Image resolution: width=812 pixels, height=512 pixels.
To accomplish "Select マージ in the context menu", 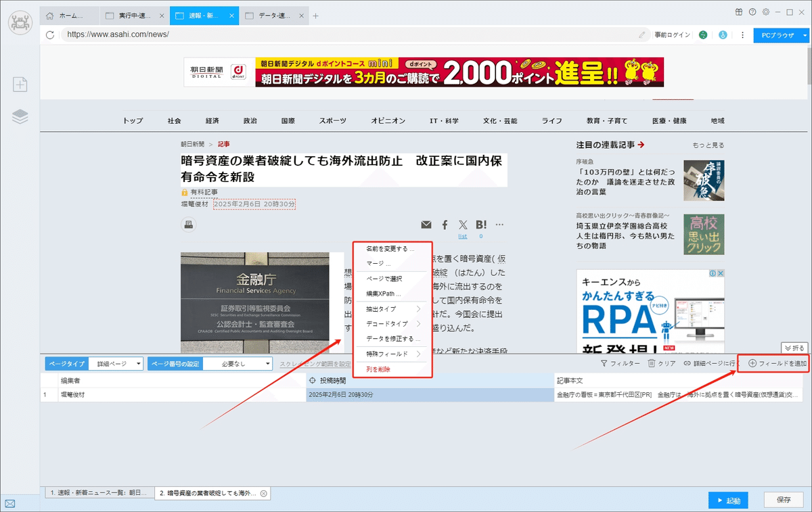I will click(392, 263).
